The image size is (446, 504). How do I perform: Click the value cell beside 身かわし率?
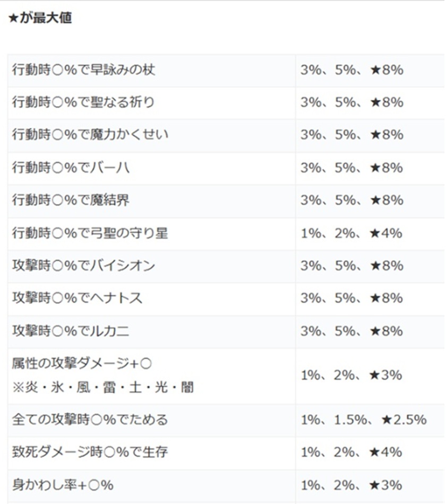tap(351, 485)
